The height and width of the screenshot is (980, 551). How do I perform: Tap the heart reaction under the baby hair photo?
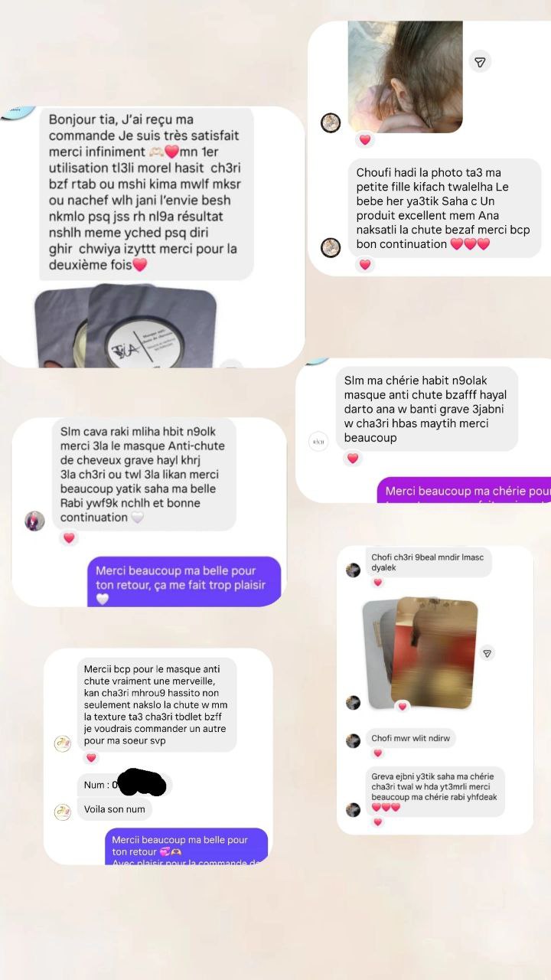point(365,140)
